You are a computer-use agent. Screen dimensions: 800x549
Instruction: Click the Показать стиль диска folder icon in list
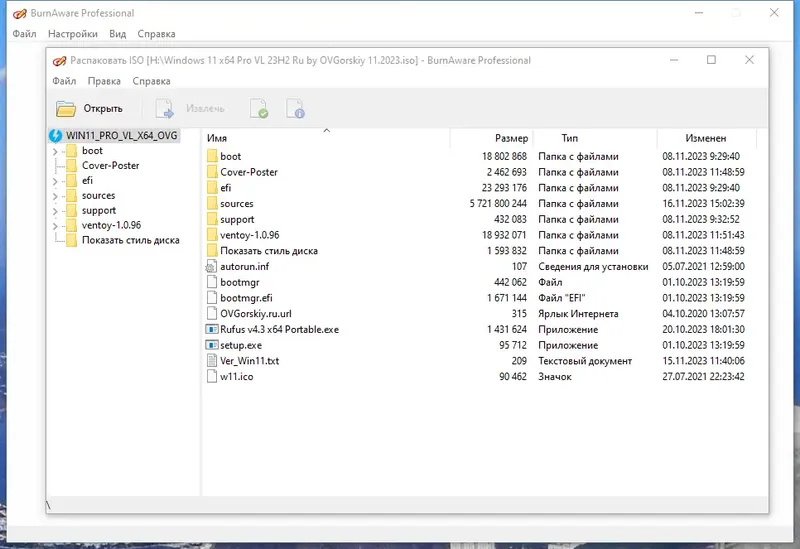tap(212, 251)
